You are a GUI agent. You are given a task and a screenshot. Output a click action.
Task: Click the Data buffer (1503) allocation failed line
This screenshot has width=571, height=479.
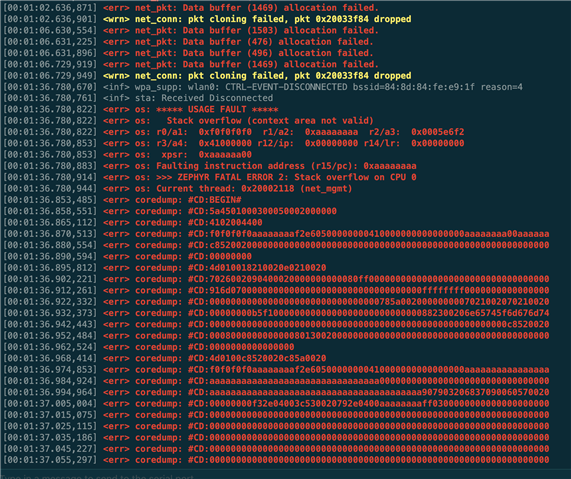(191, 30)
